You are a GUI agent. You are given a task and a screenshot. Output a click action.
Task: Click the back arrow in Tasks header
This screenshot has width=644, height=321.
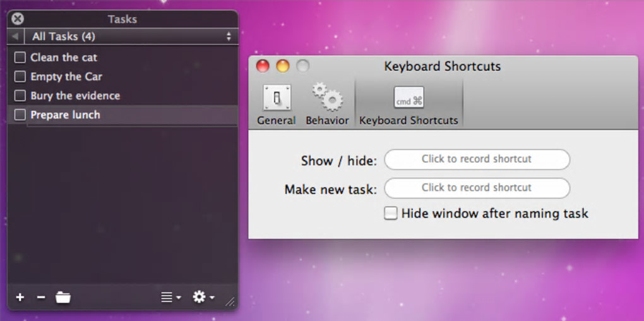(15, 37)
